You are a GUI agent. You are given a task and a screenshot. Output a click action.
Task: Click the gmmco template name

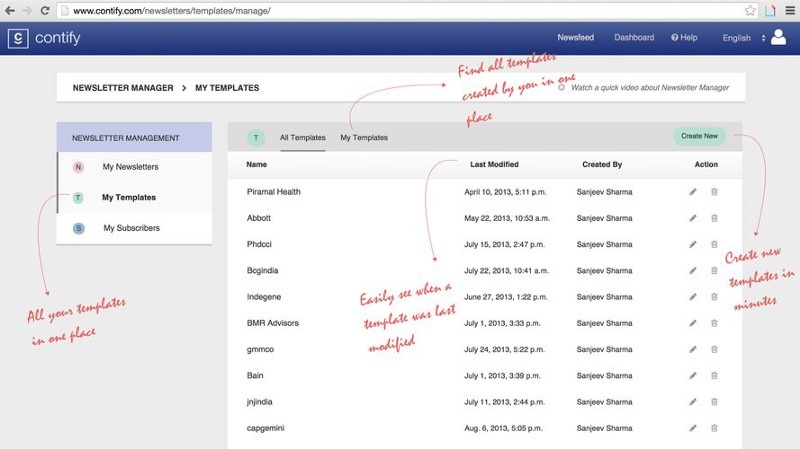(x=260, y=350)
